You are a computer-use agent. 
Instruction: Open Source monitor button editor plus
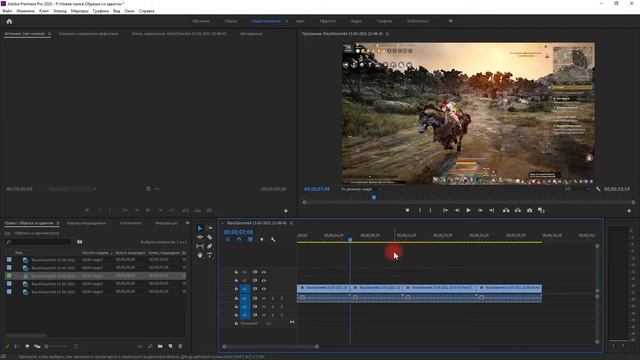(x=286, y=211)
